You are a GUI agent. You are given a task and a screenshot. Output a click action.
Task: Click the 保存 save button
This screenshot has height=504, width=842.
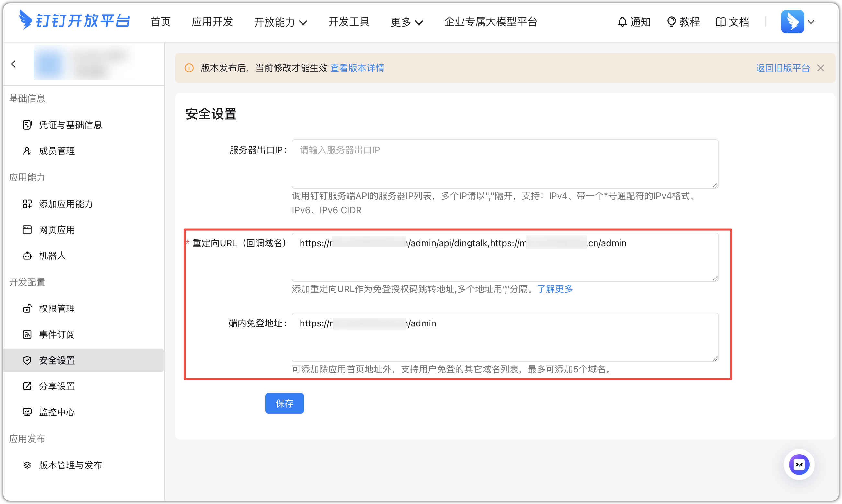click(x=285, y=403)
